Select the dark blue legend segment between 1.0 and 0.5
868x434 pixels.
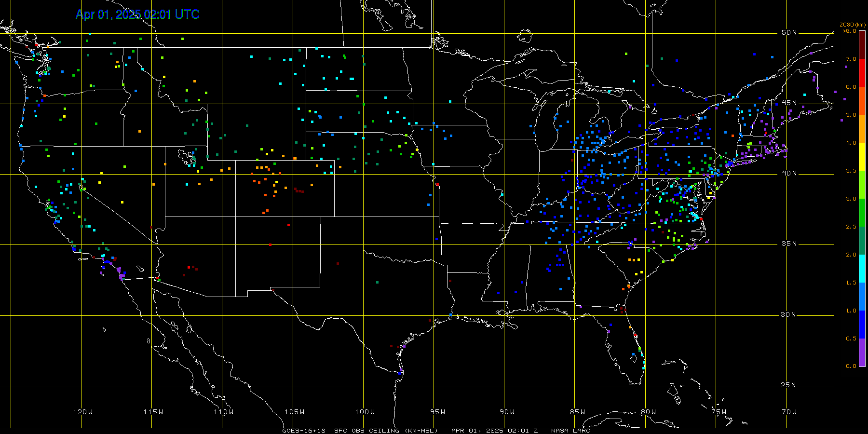click(x=862, y=325)
